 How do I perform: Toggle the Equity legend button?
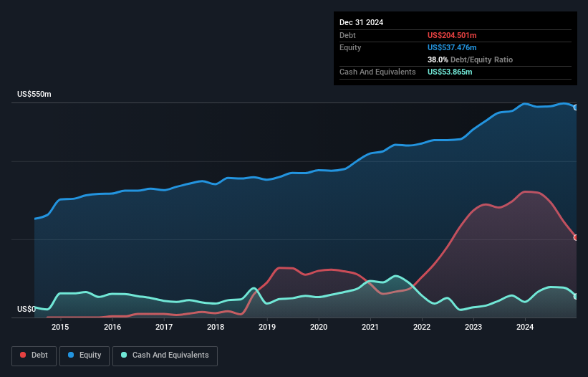click(x=85, y=355)
